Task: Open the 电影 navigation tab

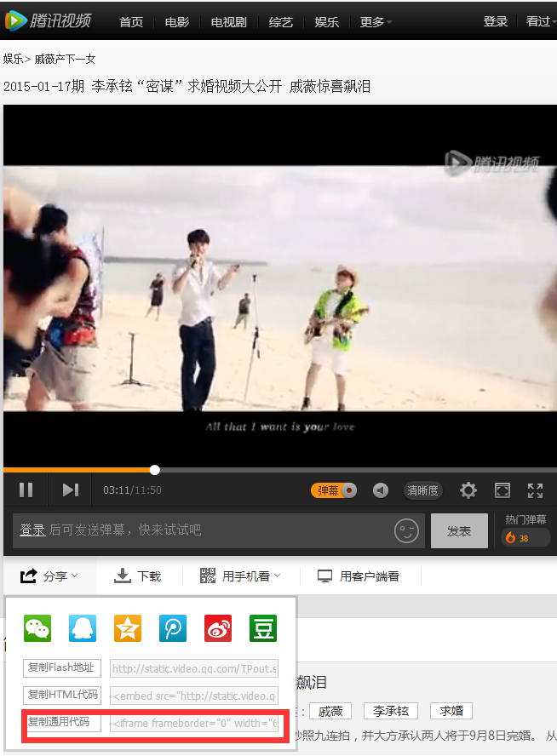Action: 177,22
